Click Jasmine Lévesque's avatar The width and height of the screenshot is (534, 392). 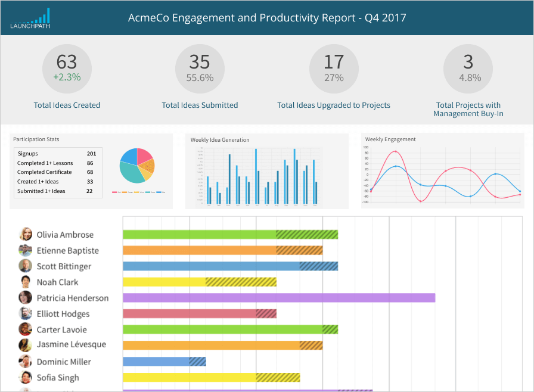pos(25,345)
